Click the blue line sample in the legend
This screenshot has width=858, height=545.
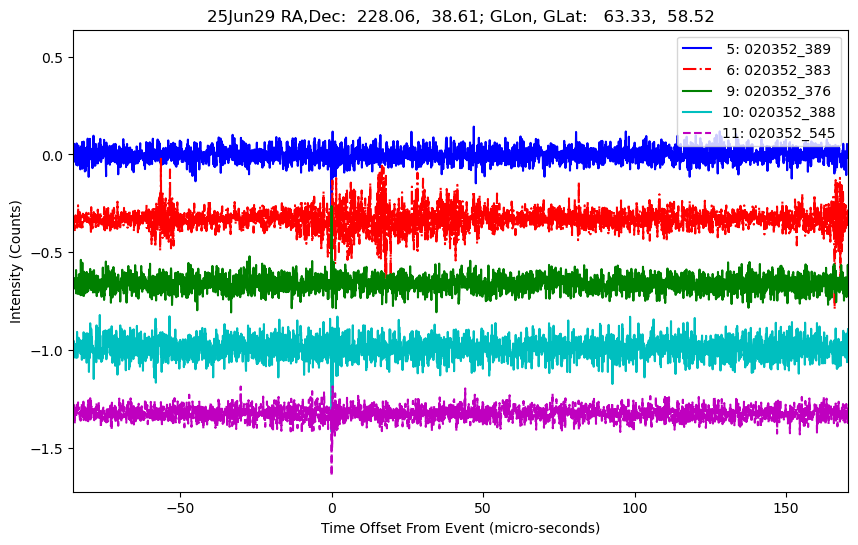coord(697,49)
